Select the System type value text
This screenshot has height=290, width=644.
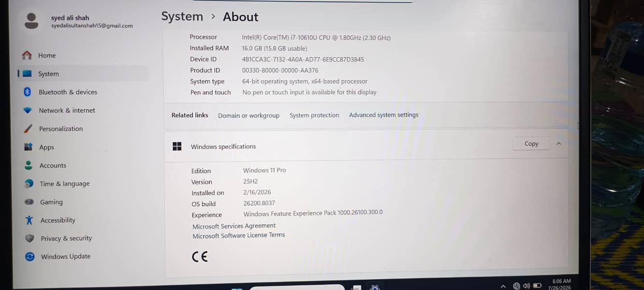coord(305,81)
